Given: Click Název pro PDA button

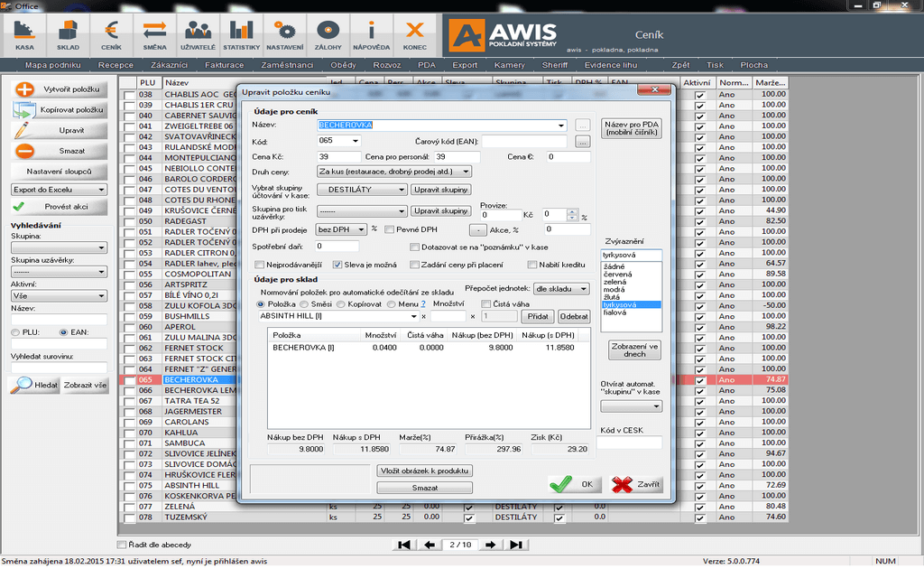Looking at the screenshot, I should [631, 128].
